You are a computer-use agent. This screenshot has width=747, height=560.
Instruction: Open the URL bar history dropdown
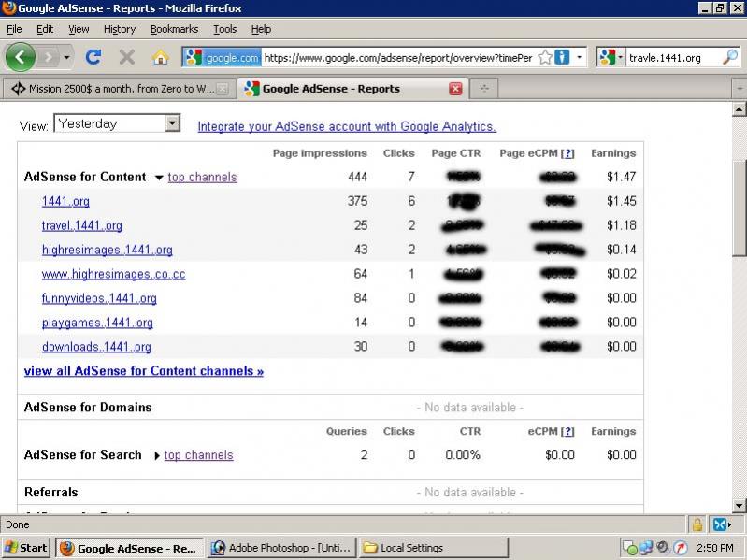tap(579, 58)
